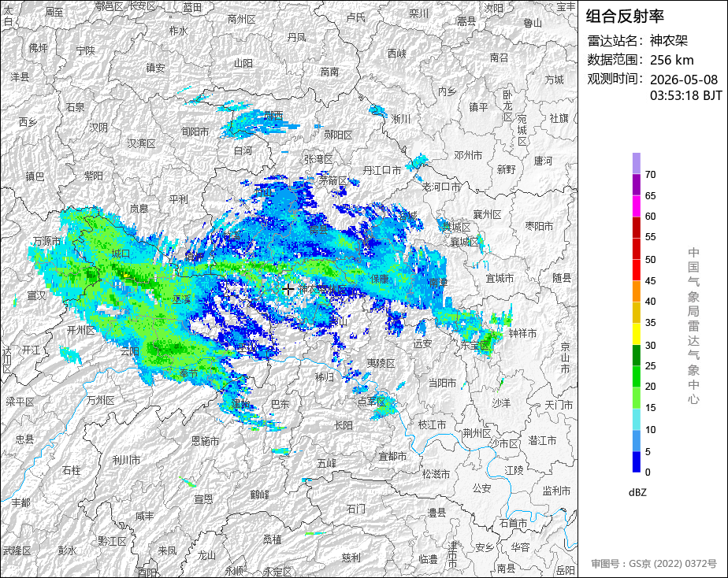Click the 云阳 map label

point(129,351)
